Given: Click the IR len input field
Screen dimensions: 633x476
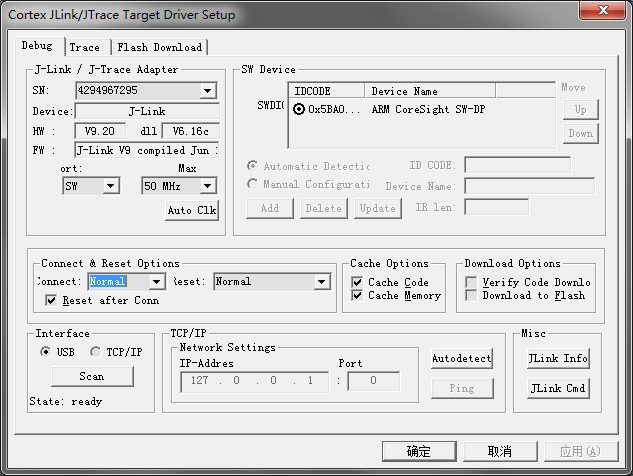Looking at the screenshot, I should pyautogui.click(x=497, y=207).
